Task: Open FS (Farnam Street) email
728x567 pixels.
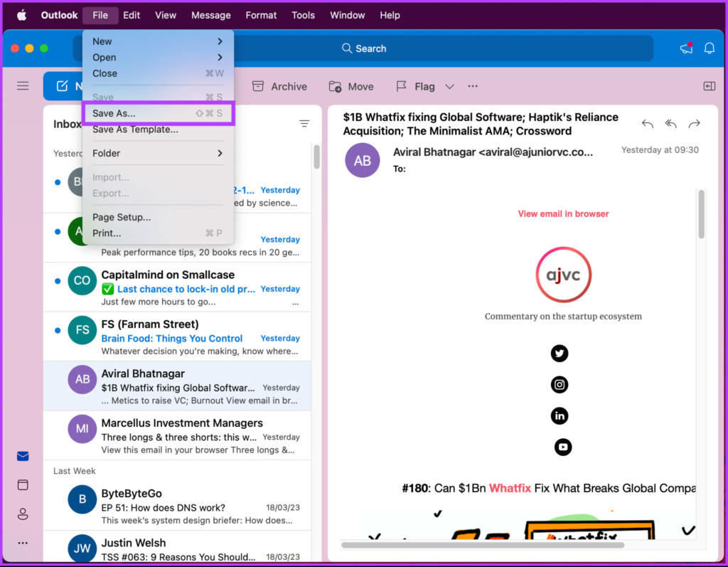Action: tap(177, 337)
